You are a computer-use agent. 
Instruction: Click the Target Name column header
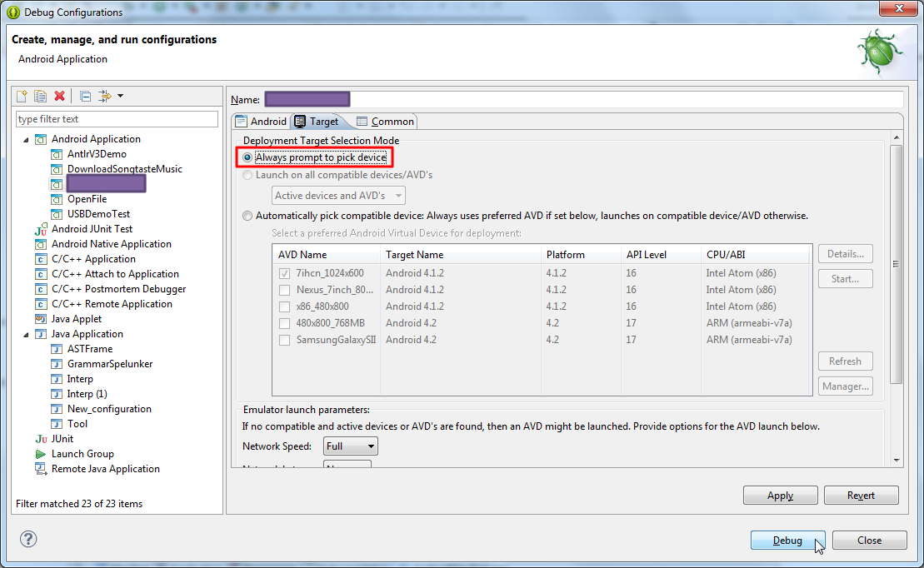pos(461,255)
